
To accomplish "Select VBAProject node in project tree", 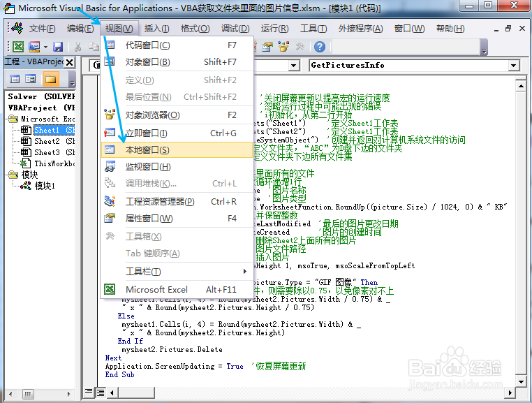I will pyautogui.click(x=41, y=108).
